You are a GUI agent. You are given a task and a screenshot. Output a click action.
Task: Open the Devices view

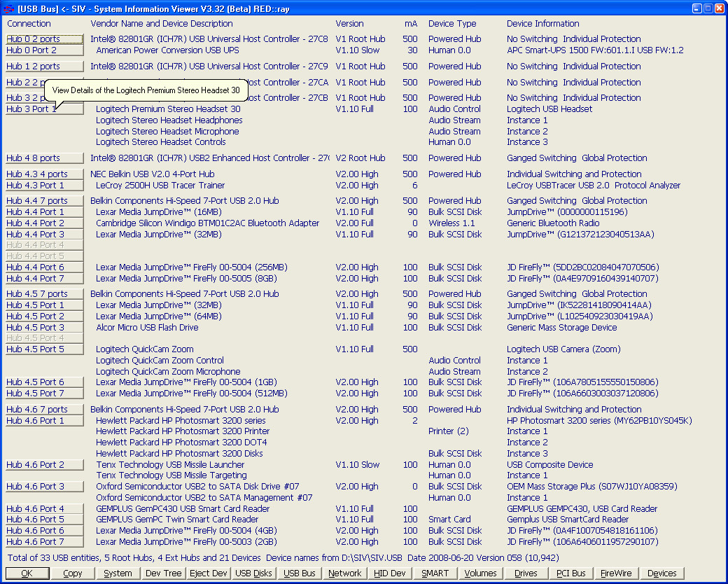(x=662, y=573)
